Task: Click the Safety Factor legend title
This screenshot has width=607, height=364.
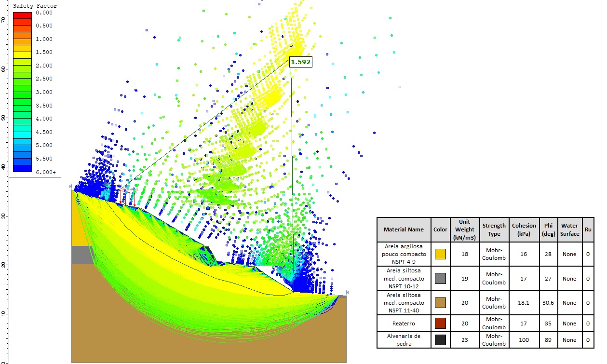Action: click(x=35, y=6)
